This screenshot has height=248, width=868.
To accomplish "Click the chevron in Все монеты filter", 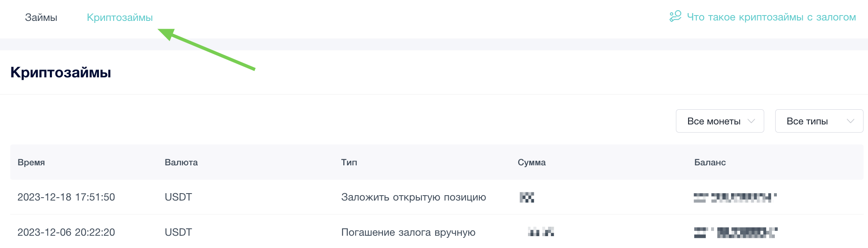I will 751,121.
